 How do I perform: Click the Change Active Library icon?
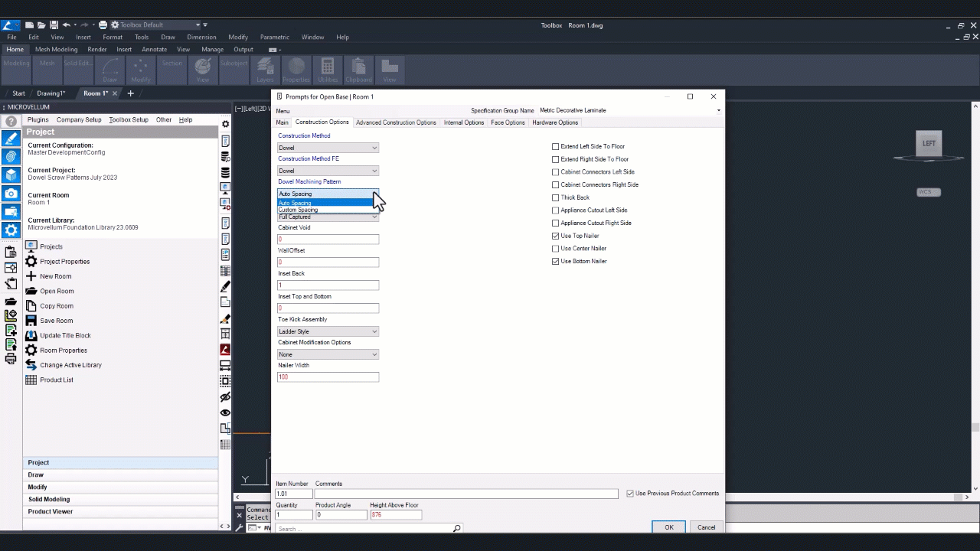pos(31,365)
